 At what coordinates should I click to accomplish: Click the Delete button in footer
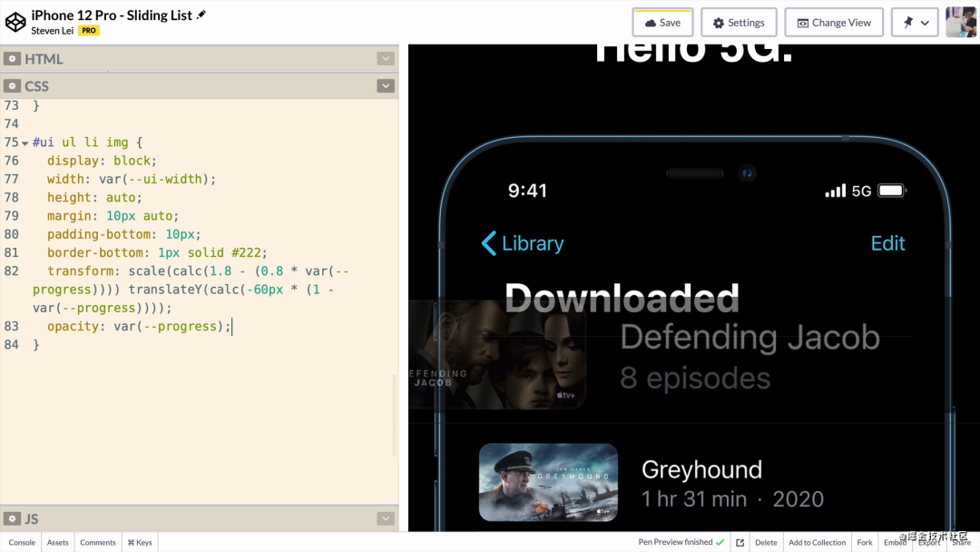[x=766, y=542]
